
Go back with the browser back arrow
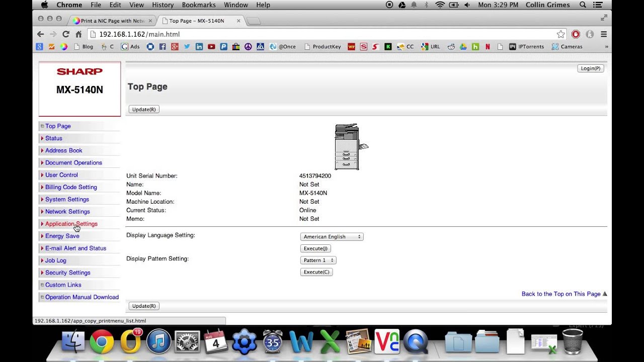pyautogui.click(x=40, y=34)
